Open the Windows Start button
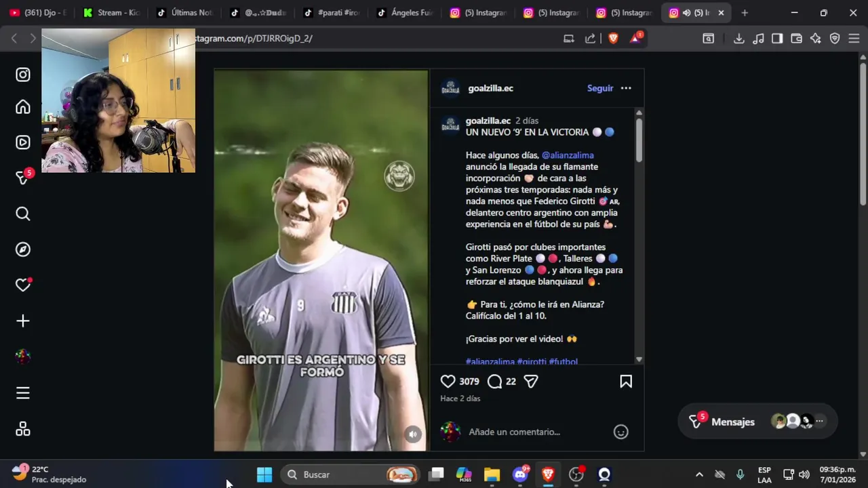 click(264, 474)
